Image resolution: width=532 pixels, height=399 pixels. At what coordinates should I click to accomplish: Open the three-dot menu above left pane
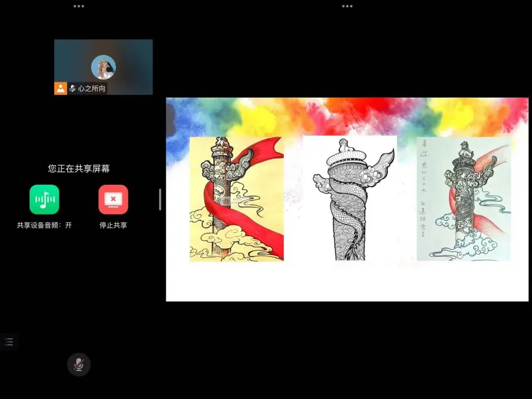point(79,6)
